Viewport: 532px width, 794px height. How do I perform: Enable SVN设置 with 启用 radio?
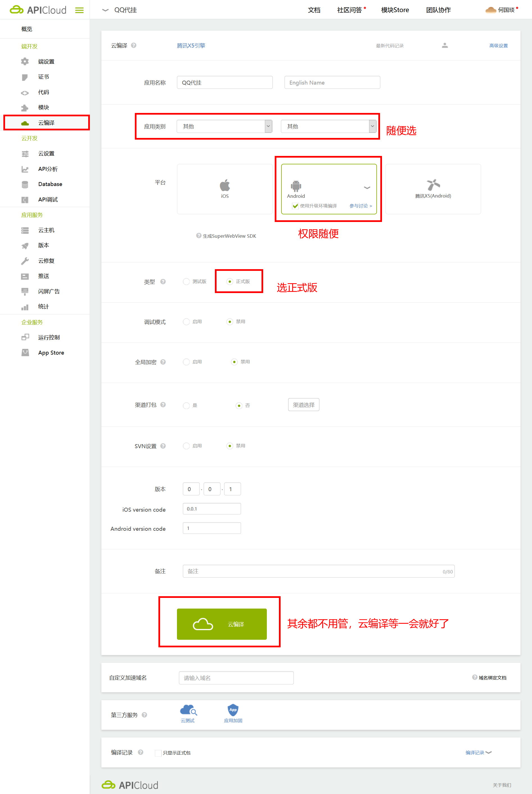(186, 446)
